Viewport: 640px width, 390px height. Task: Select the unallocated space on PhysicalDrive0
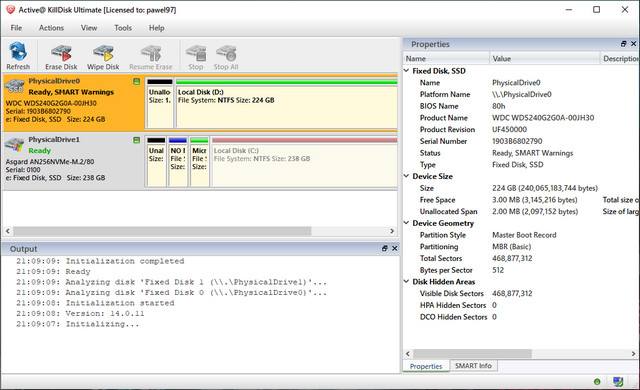(x=160, y=104)
